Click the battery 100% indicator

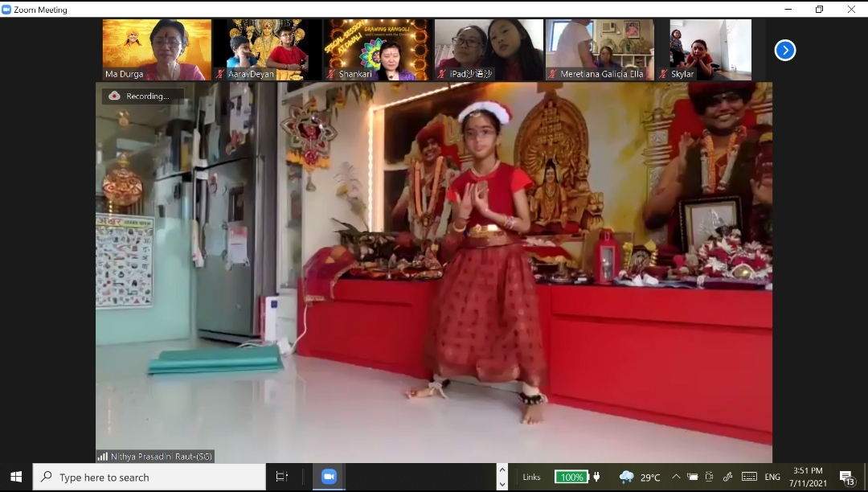tap(571, 477)
